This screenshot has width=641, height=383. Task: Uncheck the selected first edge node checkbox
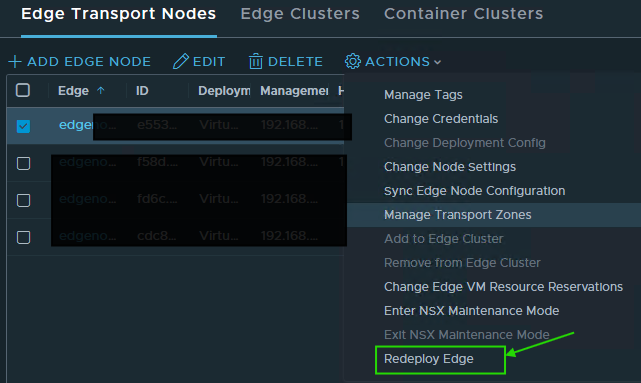(23, 126)
